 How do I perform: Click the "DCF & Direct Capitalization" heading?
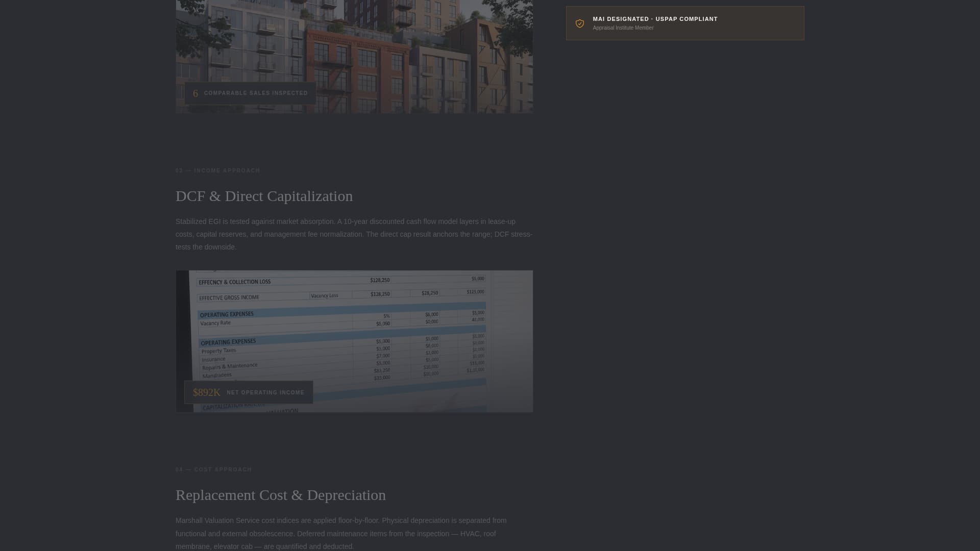[264, 196]
